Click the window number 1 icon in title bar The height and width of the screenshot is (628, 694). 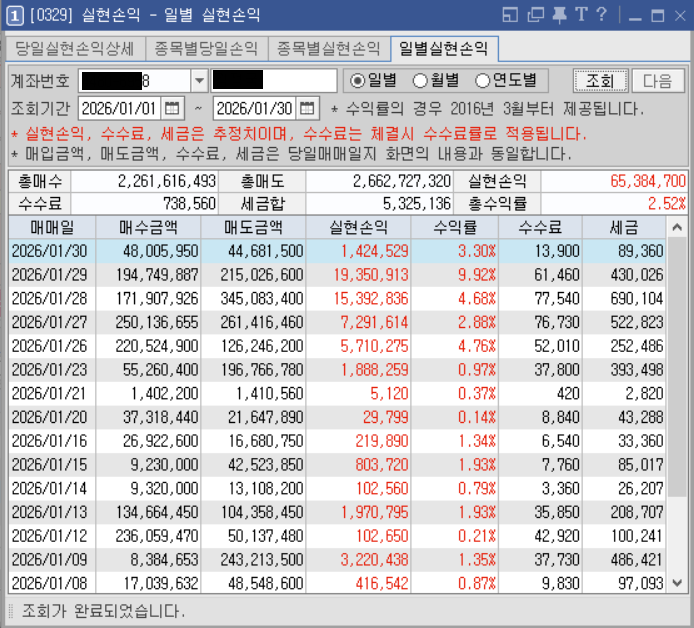pyautogui.click(x=15, y=16)
